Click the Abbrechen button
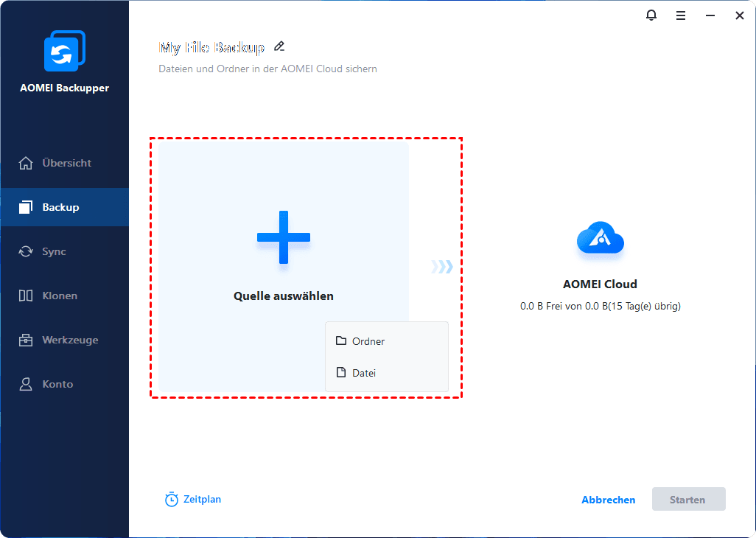This screenshot has height=538, width=756. [608, 500]
